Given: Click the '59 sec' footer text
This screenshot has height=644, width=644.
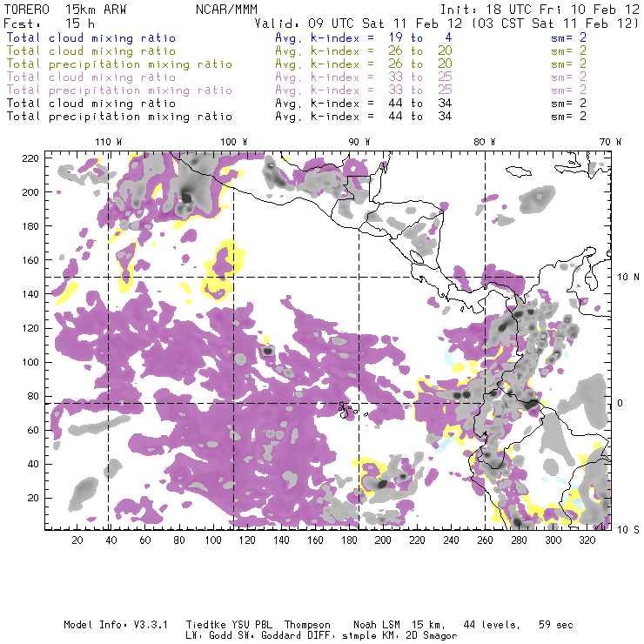Looking at the screenshot, I should click(556, 625).
